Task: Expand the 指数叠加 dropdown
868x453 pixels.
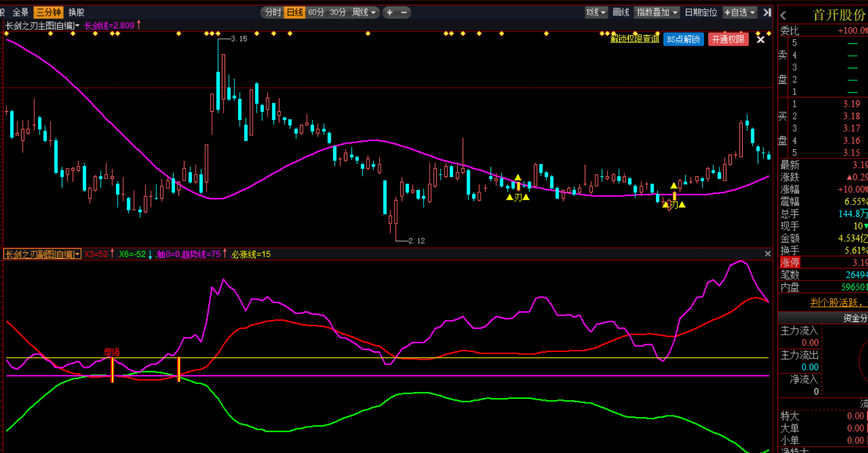Action: [x=657, y=12]
